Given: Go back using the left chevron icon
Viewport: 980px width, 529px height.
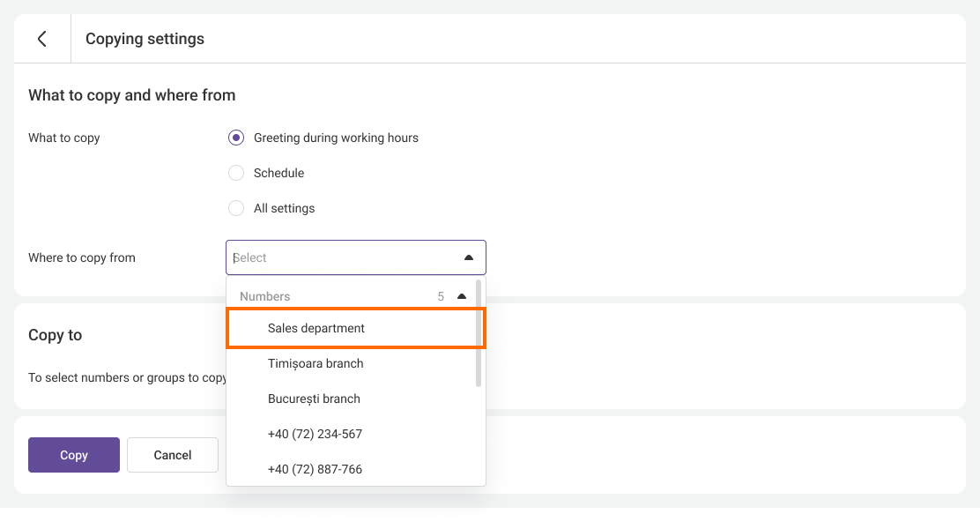Looking at the screenshot, I should (x=41, y=39).
